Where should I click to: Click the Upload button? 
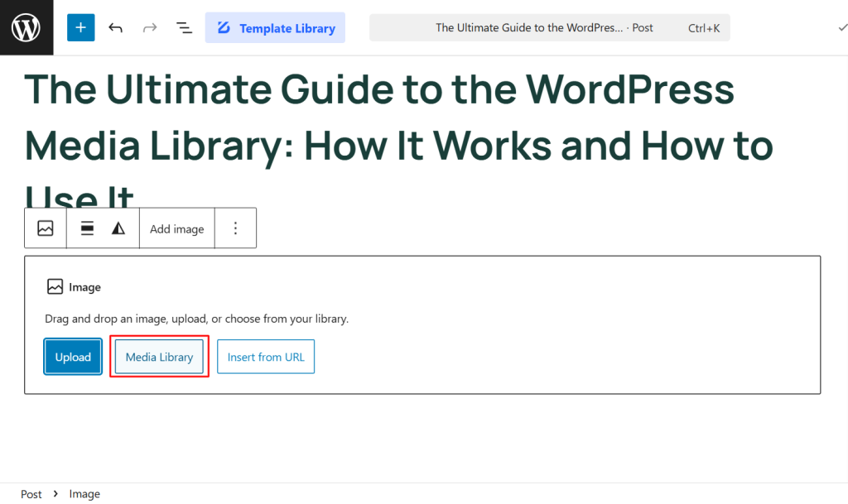pyautogui.click(x=73, y=357)
